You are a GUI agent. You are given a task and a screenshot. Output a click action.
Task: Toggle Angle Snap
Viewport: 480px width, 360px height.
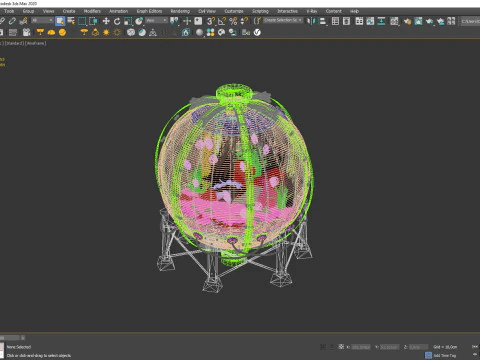tap(222, 21)
